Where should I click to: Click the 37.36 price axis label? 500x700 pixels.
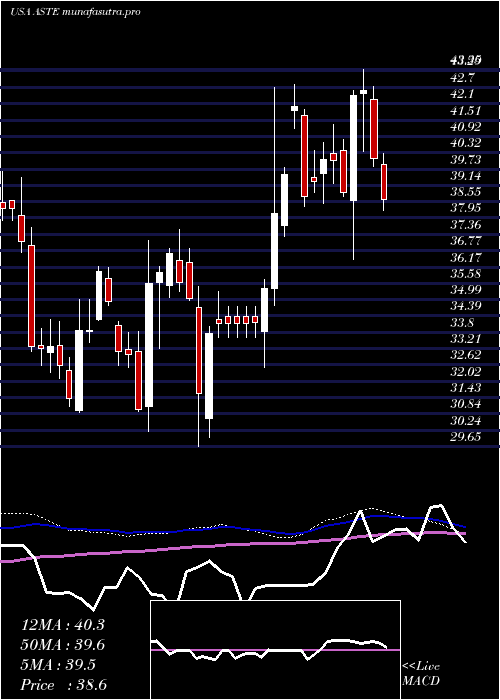coord(464,225)
